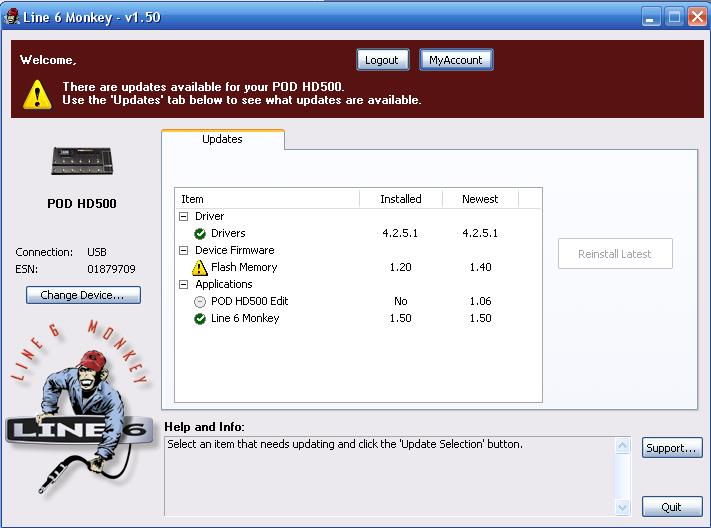This screenshot has width=711, height=528.
Task: Click the Line 6 Monkey mascot logo
Action: click(78, 408)
